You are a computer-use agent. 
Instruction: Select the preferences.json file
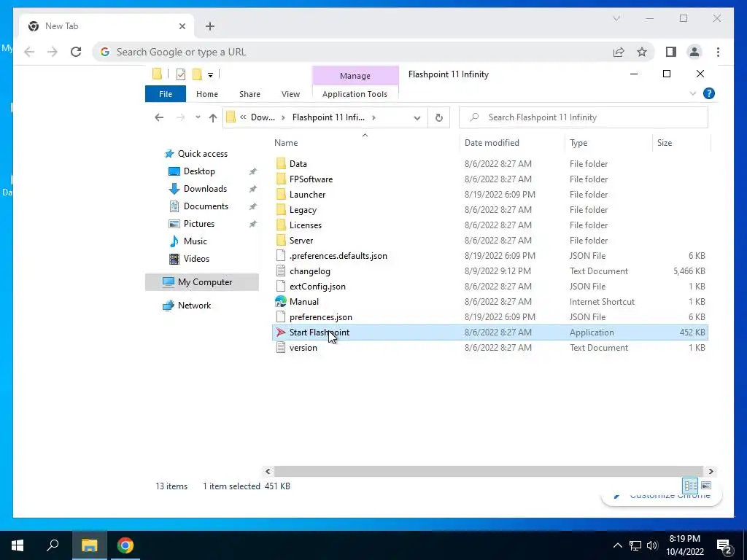click(321, 317)
